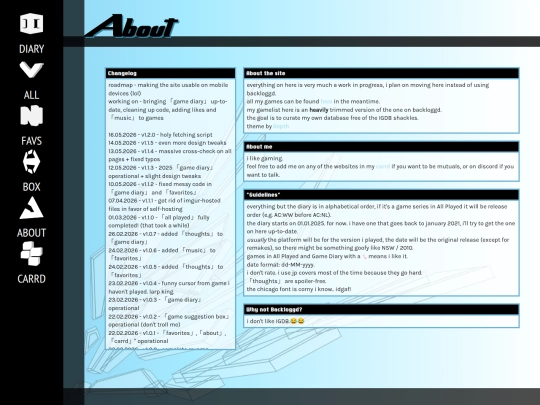540x405 pixels.
Task: Click the v1.0.6 added music entry
Action: pyautogui.click(x=162, y=255)
